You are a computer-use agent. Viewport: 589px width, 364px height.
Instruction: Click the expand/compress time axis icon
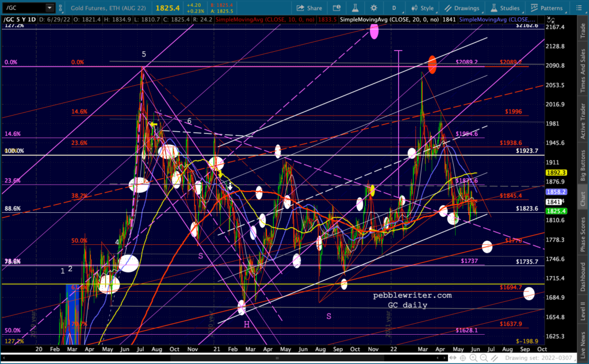(454, 358)
